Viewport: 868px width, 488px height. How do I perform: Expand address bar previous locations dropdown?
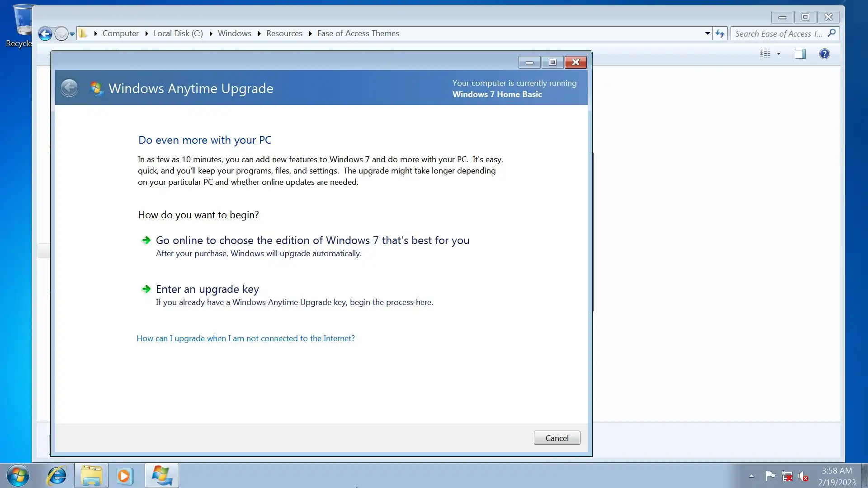click(708, 33)
